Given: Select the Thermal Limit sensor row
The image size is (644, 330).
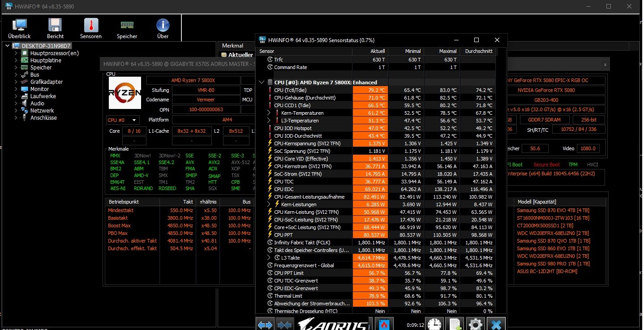Looking at the screenshot, I should (376, 296).
